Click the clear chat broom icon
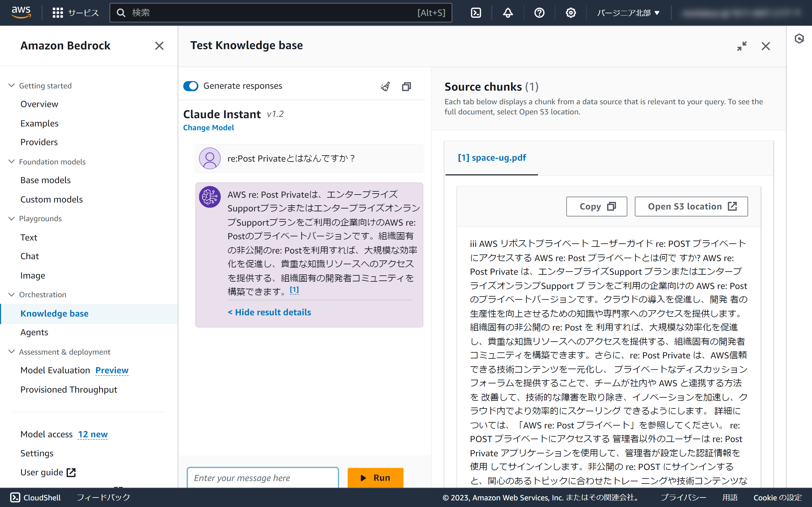Image resolution: width=812 pixels, height=507 pixels. 385,87
